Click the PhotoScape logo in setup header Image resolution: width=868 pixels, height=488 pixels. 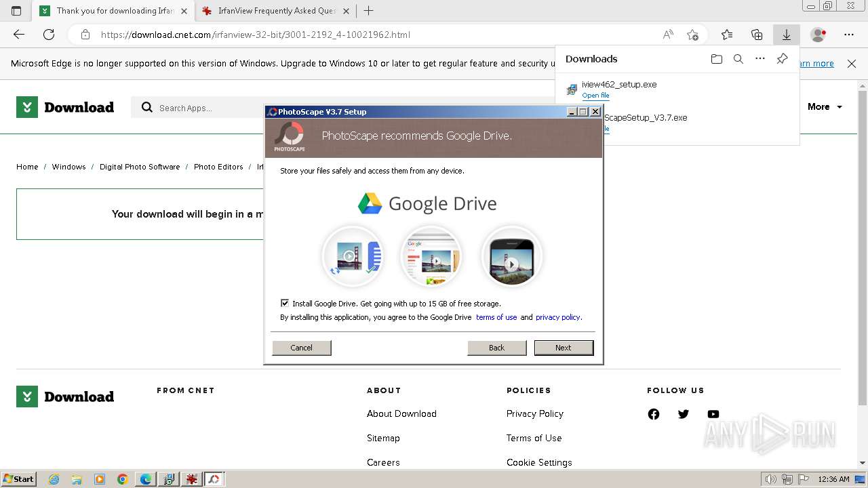[x=290, y=136]
